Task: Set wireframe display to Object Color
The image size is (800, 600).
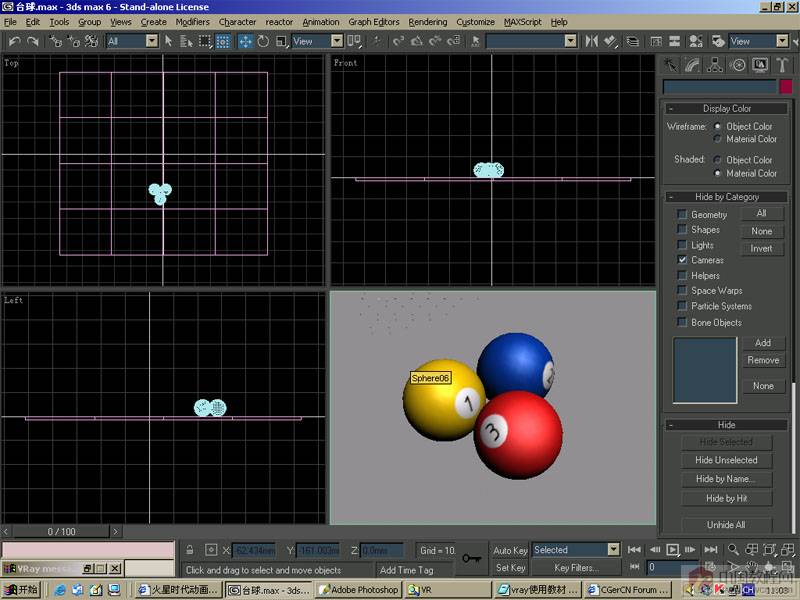Action: [x=717, y=126]
